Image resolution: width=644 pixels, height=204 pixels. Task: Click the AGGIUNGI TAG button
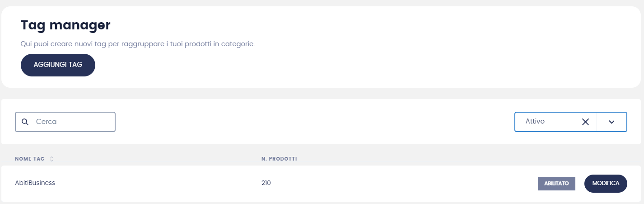click(58, 65)
